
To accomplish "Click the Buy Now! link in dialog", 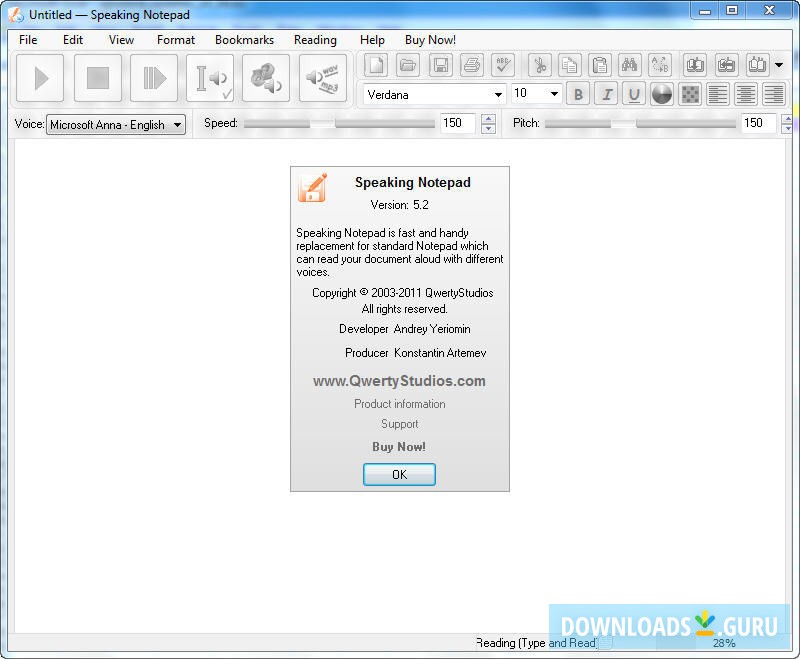I will (x=398, y=447).
